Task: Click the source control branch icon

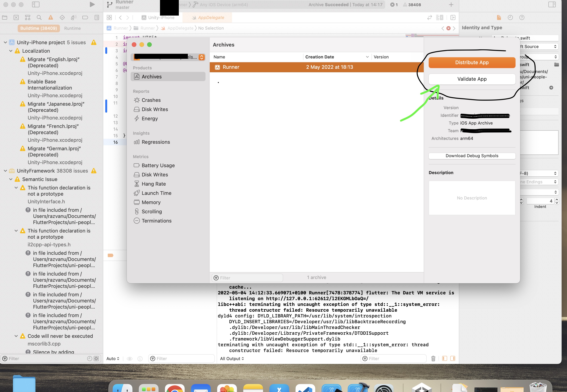Action: coord(110,4)
